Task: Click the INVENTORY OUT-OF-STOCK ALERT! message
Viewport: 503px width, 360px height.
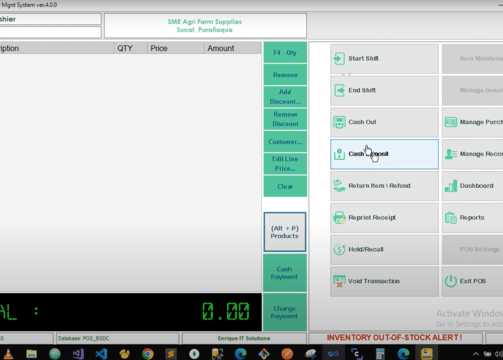Action: click(x=394, y=338)
